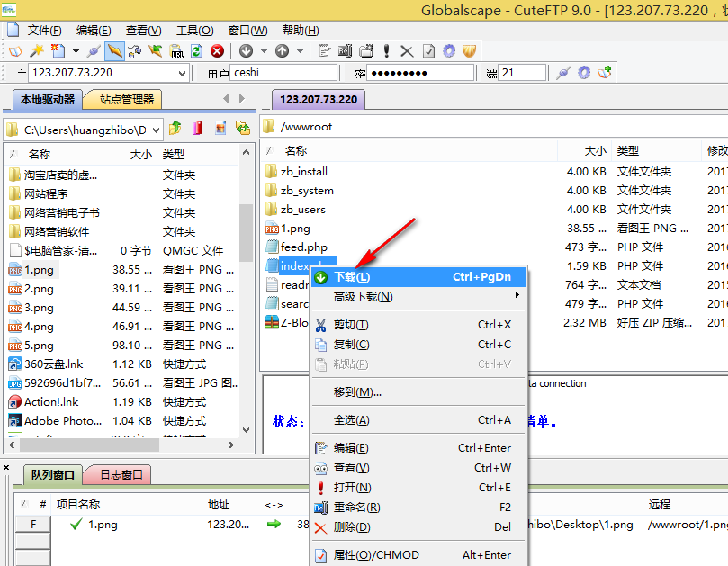Click the red stop transfer icon
The image size is (728, 566).
217,51
